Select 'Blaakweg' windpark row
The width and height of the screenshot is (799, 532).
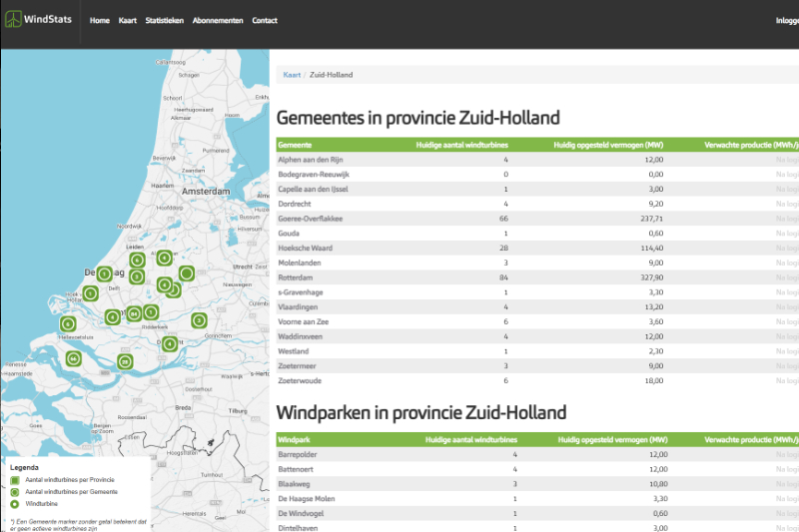click(x=294, y=484)
